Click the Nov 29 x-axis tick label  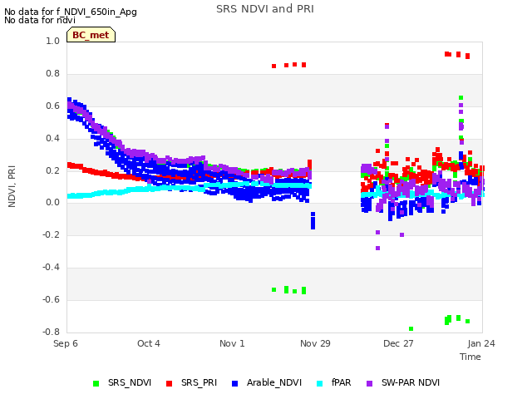pyautogui.click(x=315, y=343)
